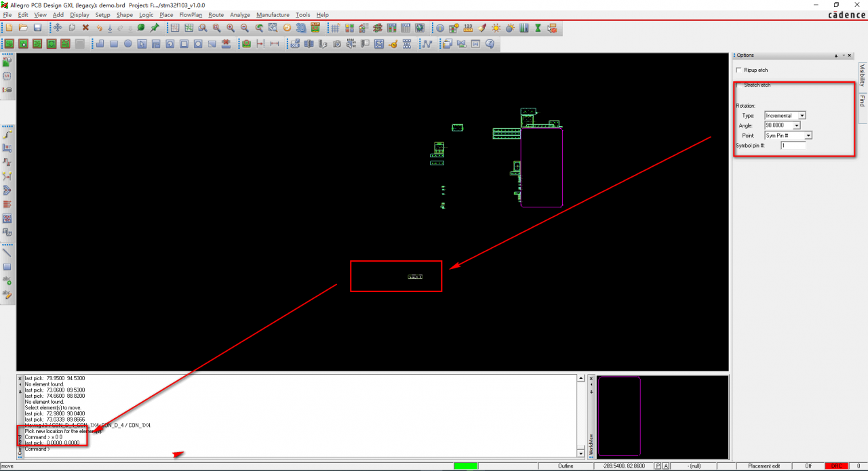Enable the Ripup etch checkbox
The height and width of the screenshot is (471, 868).
[x=738, y=70]
